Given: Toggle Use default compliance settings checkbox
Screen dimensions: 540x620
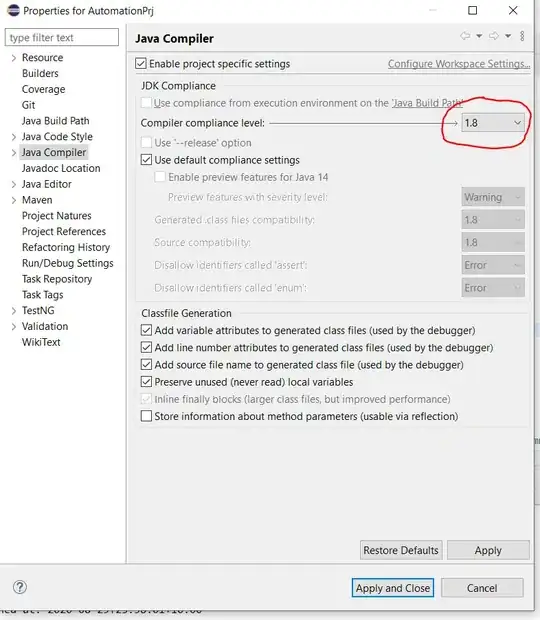Looking at the screenshot, I should [x=146, y=160].
